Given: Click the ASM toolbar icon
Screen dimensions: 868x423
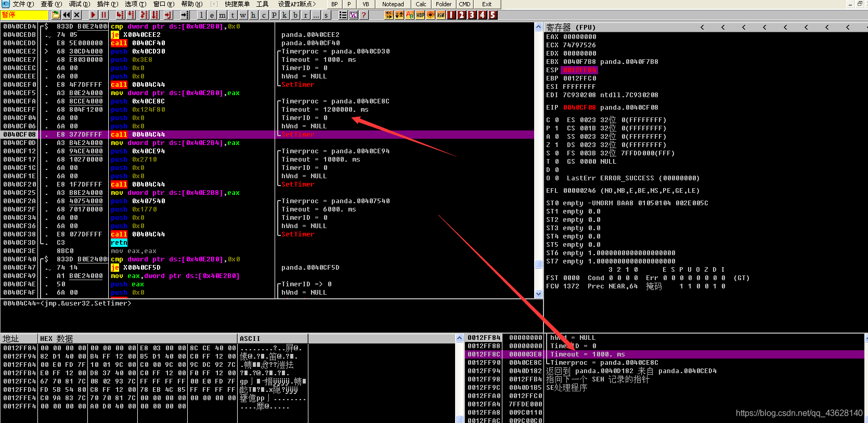Looking at the screenshot, I should (441, 15).
